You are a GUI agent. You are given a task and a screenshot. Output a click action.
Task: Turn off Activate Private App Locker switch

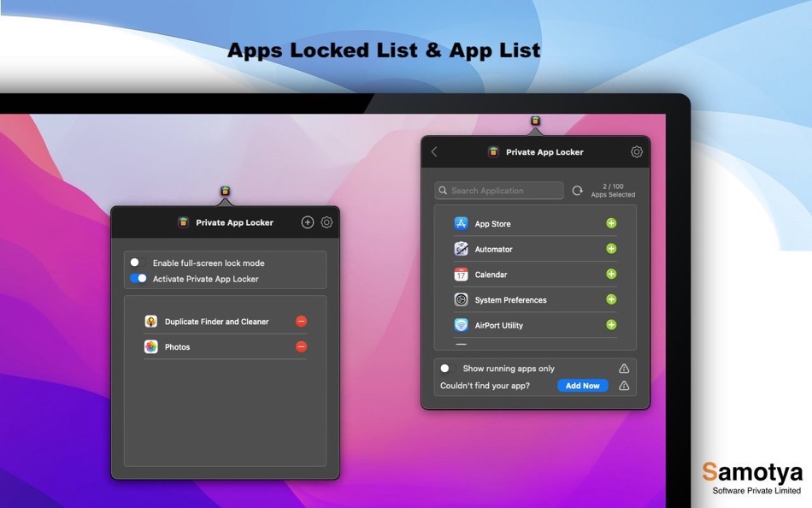138,278
